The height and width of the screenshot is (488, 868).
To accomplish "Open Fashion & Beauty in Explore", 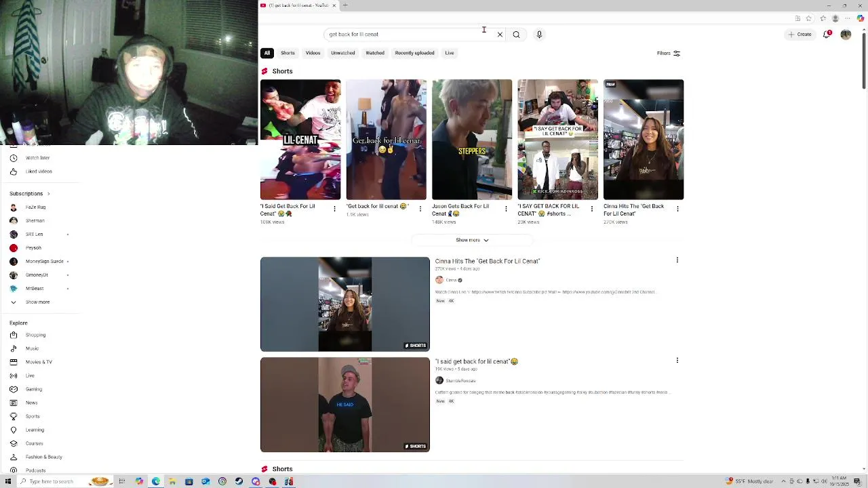I will pos(44,457).
